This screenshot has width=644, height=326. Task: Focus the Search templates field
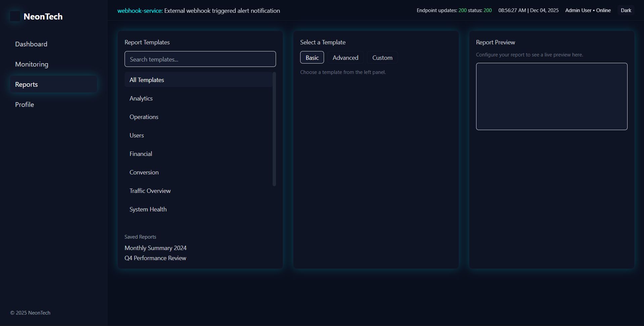200,59
